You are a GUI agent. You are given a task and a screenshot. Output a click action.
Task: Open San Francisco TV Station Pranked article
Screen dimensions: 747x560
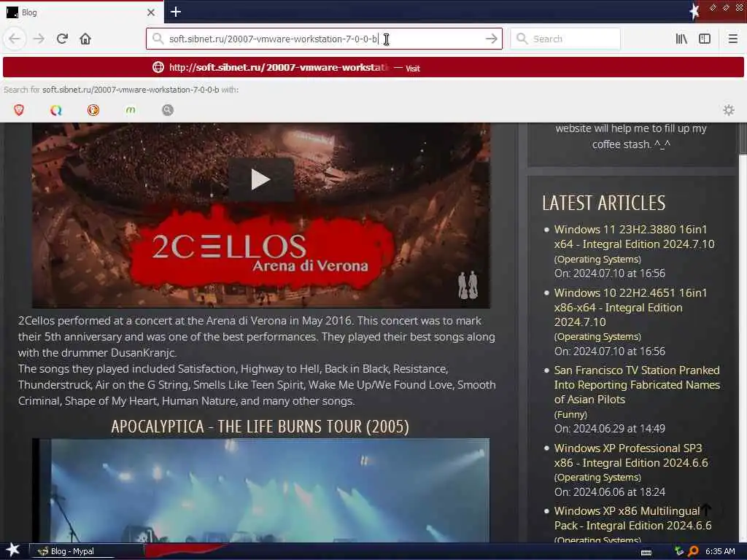click(637, 385)
